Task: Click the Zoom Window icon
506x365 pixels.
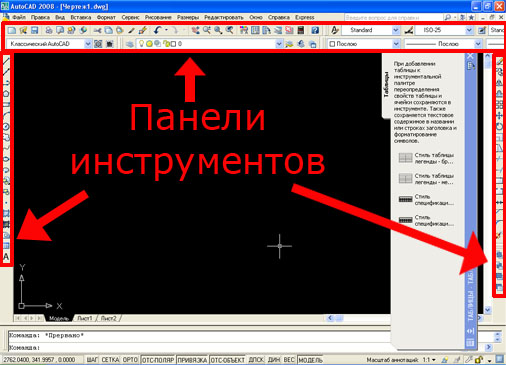Action: pos(218,30)
